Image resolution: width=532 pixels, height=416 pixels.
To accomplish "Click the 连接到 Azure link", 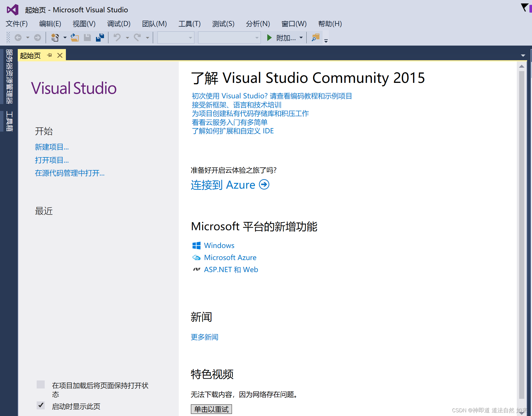I will point(223,185).
